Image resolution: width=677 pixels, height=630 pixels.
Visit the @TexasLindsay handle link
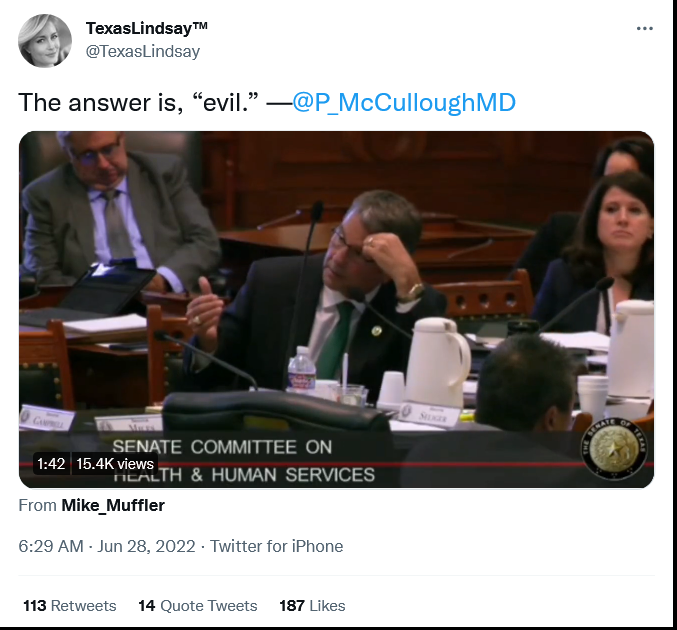(142, 51)
